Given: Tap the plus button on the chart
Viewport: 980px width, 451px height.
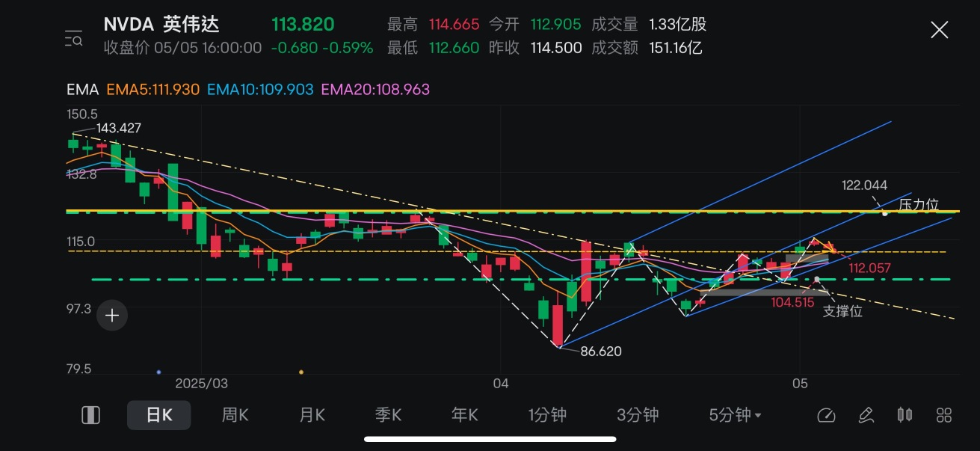Looking at the screenshot, I should click(x=112, y=316).
